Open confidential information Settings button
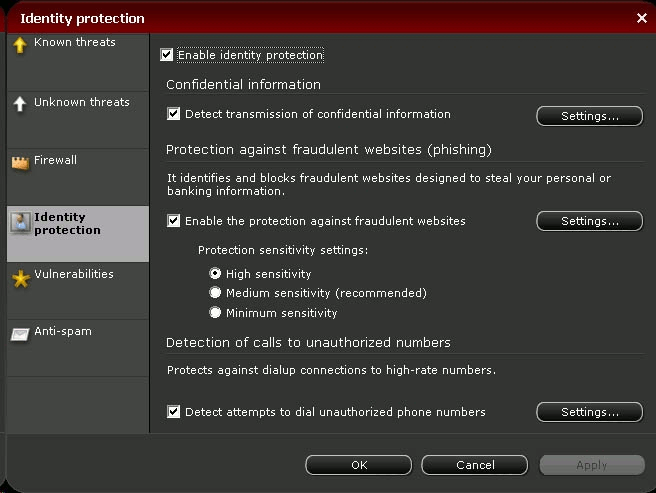This screenshot has height=493, width=656. [x=589, y=116]
